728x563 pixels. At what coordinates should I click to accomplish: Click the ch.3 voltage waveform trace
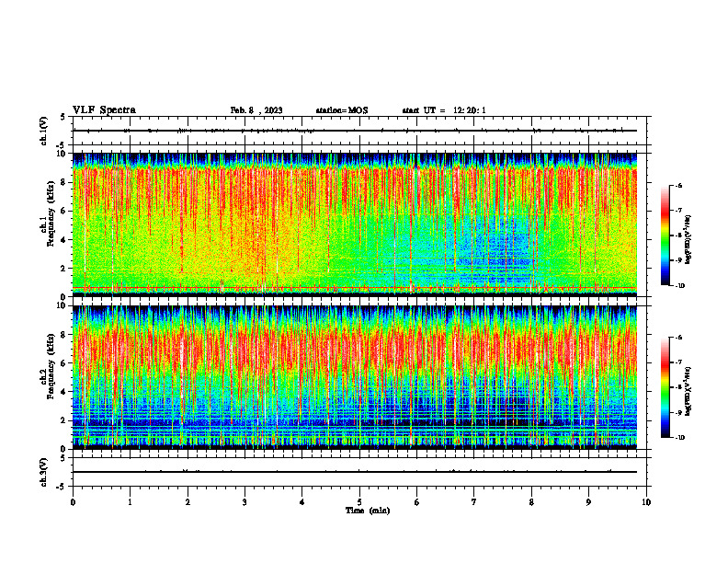click(355, 472)
